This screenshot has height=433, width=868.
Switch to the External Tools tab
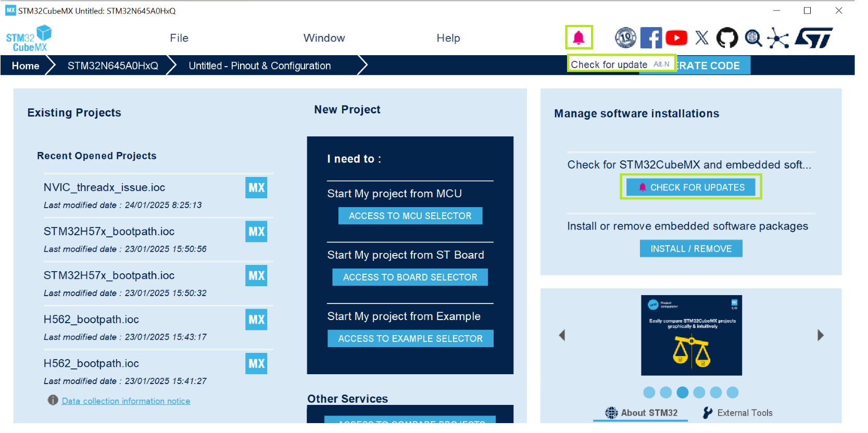tap(738, 413)
